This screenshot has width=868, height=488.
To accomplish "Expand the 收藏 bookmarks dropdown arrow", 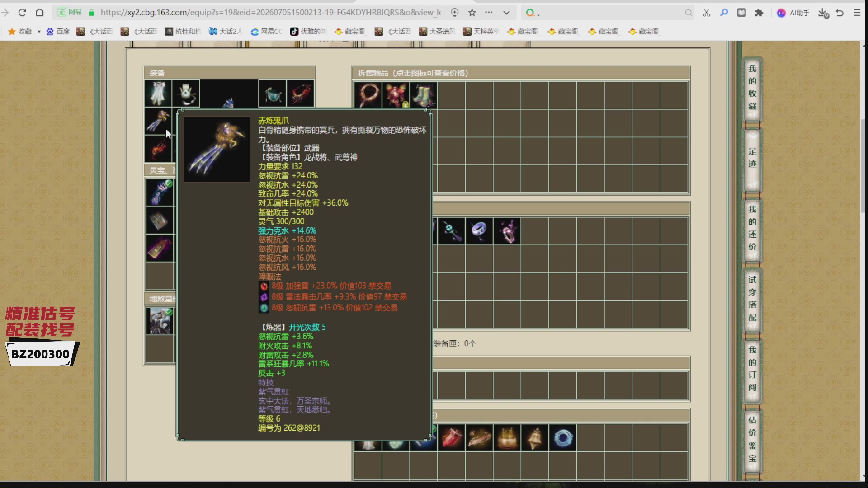I will pos(39,32).
